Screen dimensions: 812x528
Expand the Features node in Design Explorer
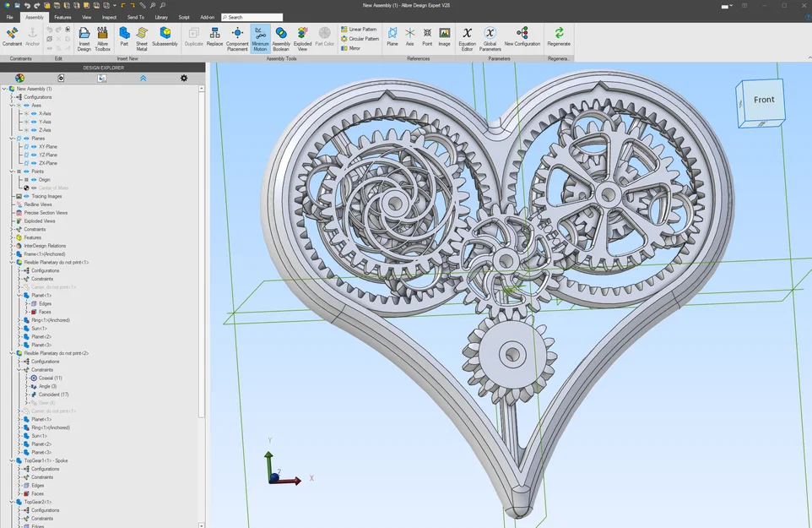click(x=11, y=237)
